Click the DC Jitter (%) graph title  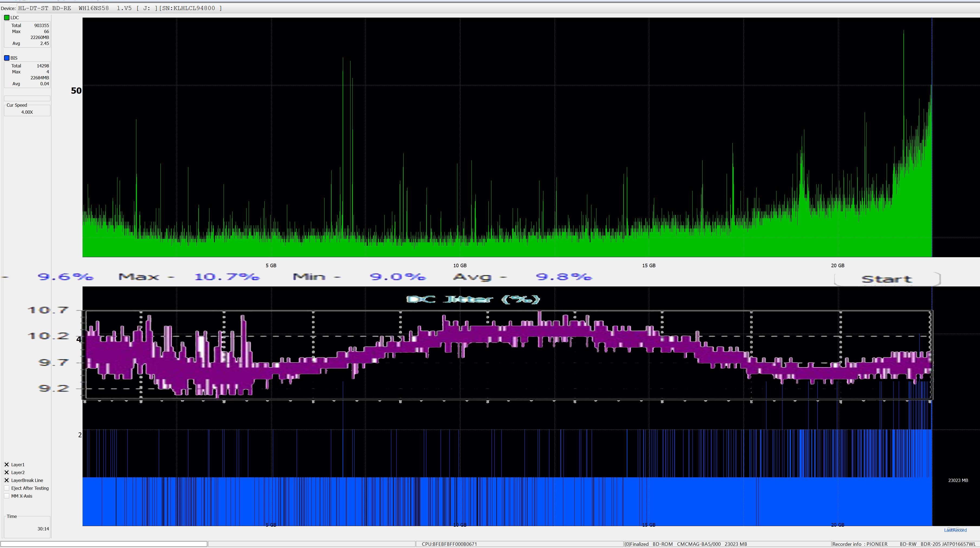pyautogui.click(x=473, y=299)
